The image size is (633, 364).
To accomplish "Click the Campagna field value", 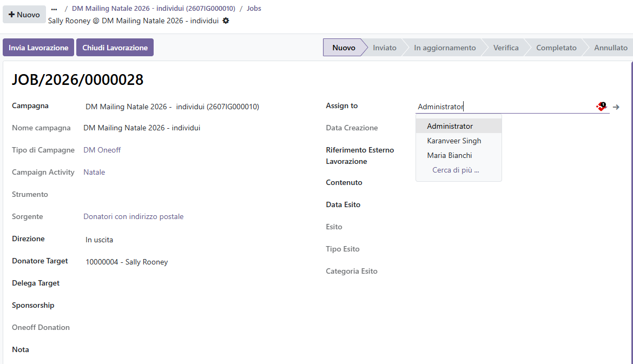I will point(173,107).
